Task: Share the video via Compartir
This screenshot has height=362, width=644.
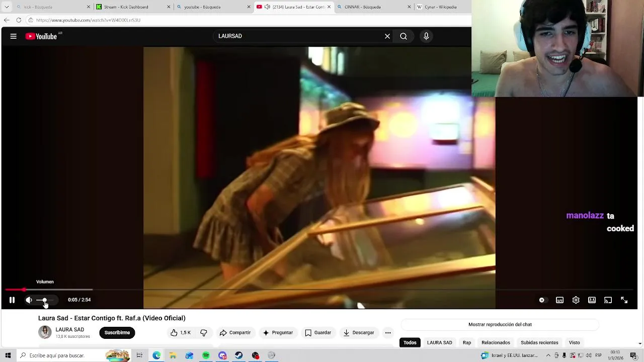Action: tap(235, 333)
